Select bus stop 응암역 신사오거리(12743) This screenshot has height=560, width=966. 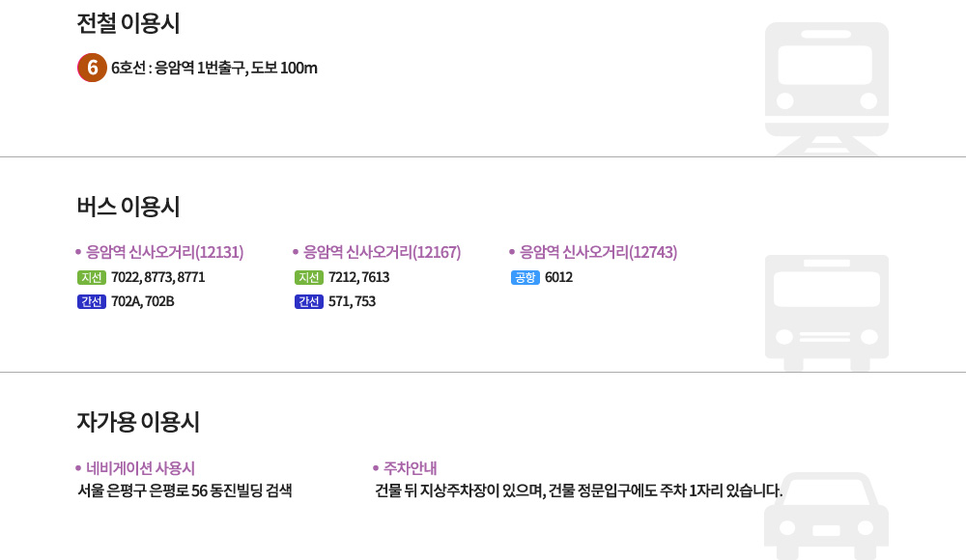598,252
